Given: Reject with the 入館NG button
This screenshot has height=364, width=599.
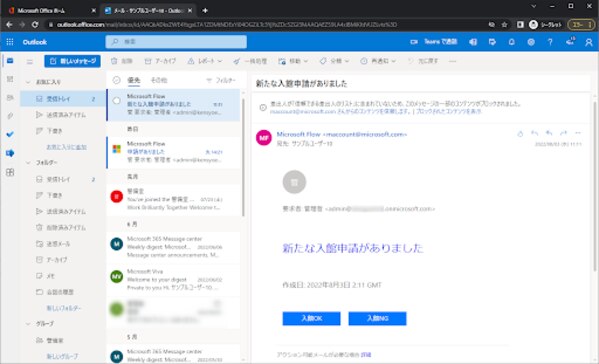Looking at the screenshot, I should point(377,319).
